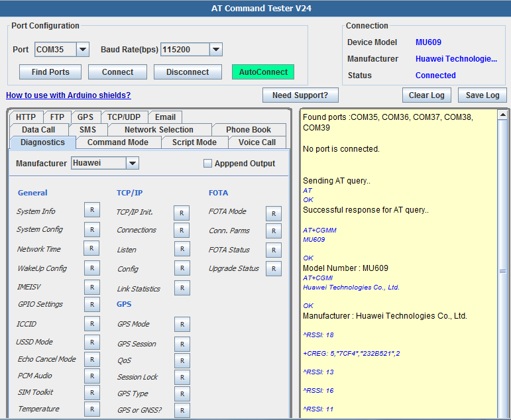511x420 pixels.
Task: Click the +CREG log line
Action: tap(351, 354)
